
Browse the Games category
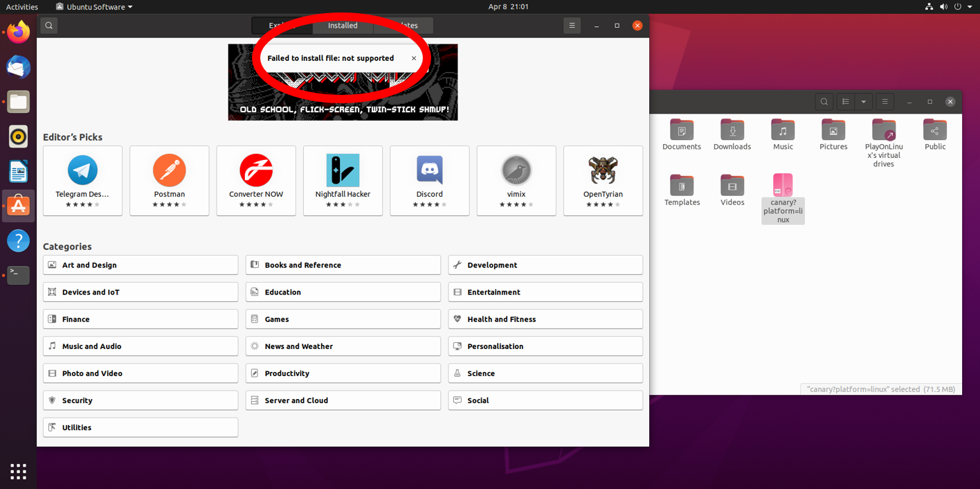pyautogui.click(x=343, y=319)
